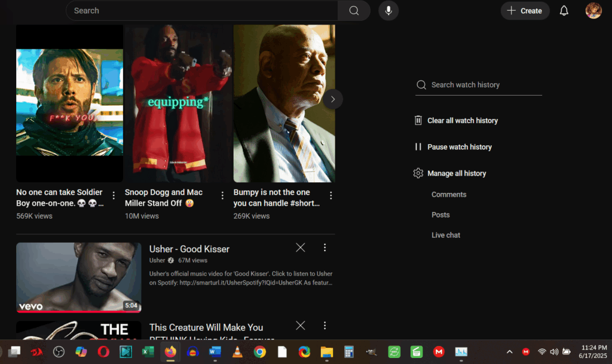The width and height of the screenshot is (612, 364).
Task: Open the Live chat history link
Action: [446, 235]
